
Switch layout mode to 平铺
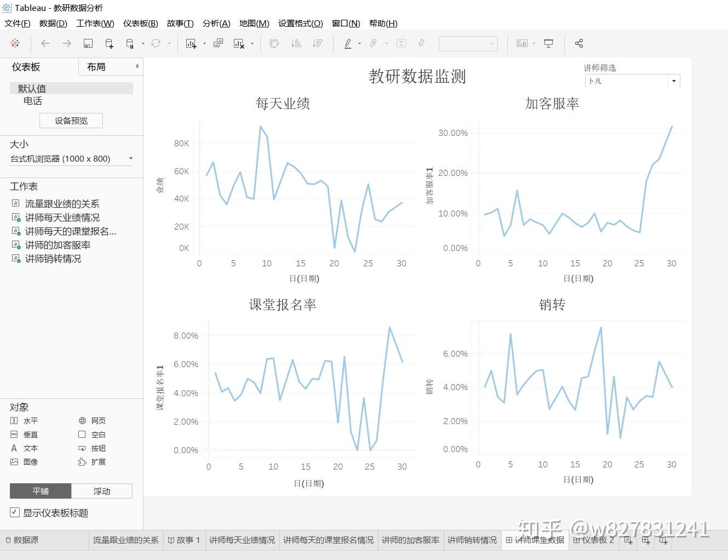(x=41, y=491)
